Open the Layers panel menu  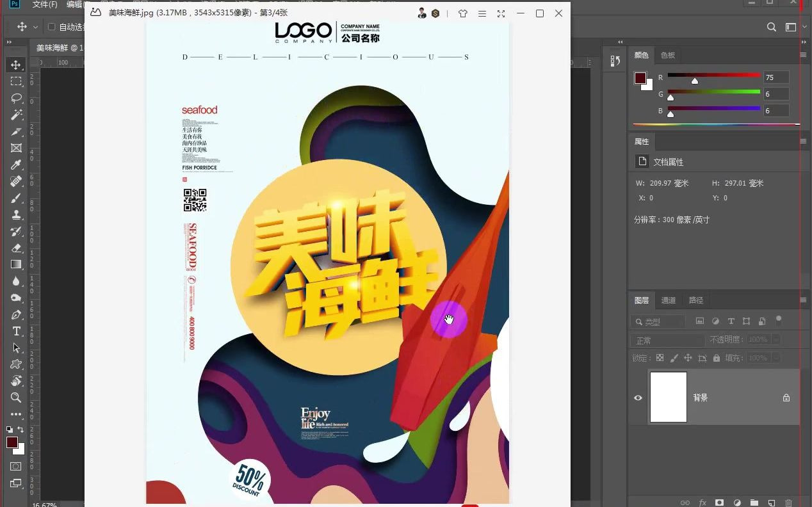[802, 300]
